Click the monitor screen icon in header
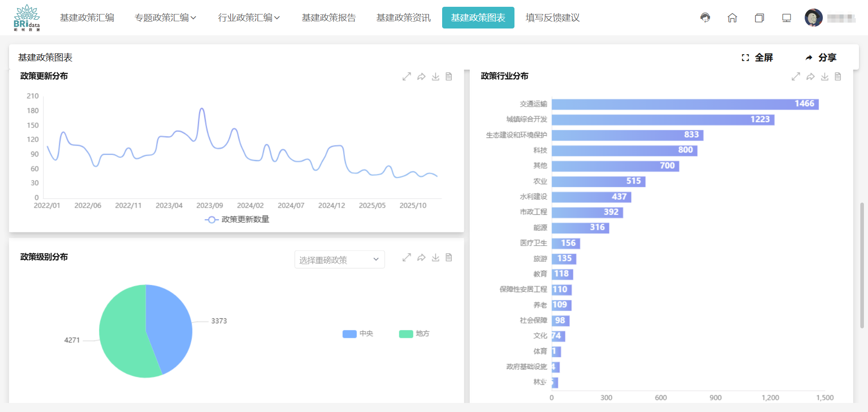Screen dimensions: 868x412 click(x=787, y=18)
